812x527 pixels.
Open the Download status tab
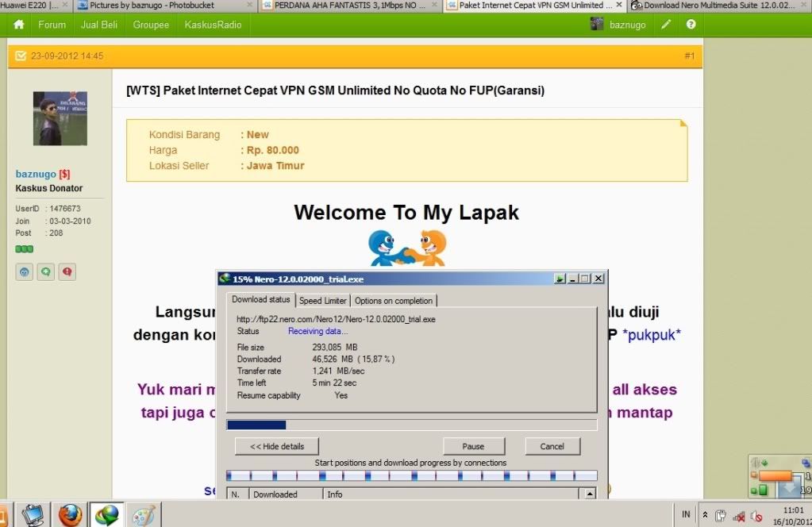coord(261,300)
